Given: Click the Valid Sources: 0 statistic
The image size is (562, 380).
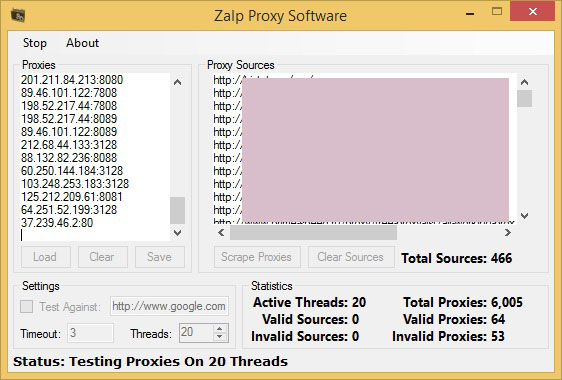Looking at the screenshot, I should click(310, 319).
